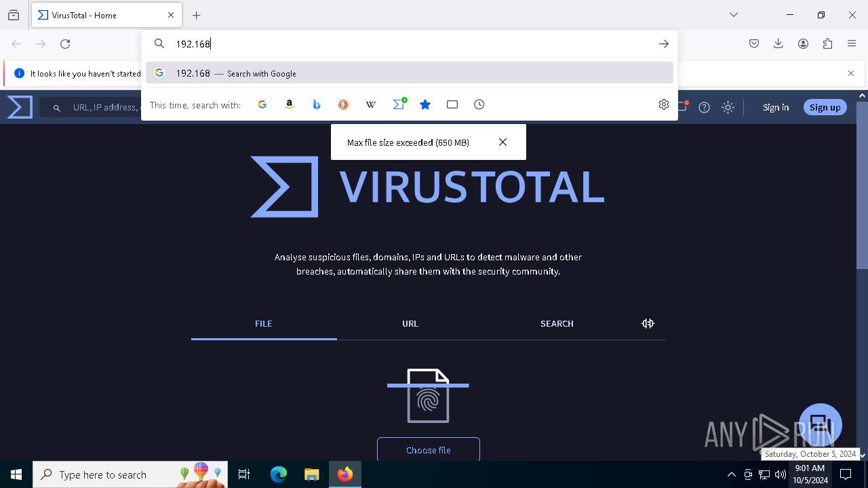This screenshot has height=488, width=868.
Task: Show hidden system tray icons
Action: (731, 474)
